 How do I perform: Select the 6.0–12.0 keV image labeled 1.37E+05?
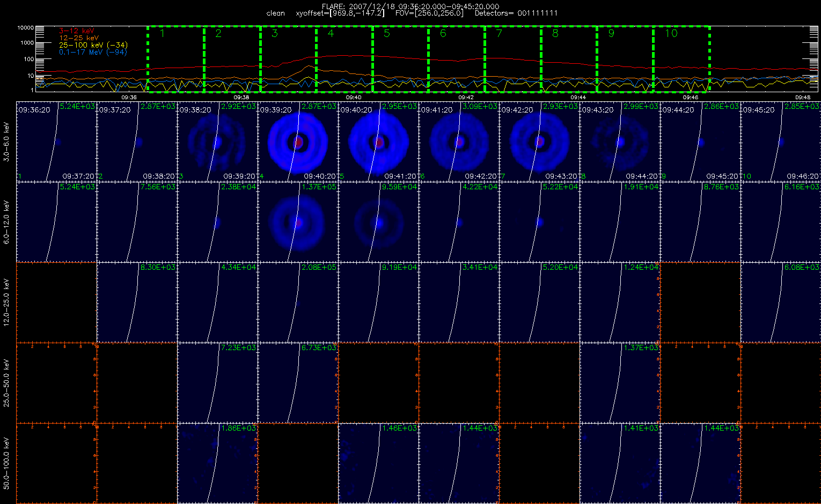point(298,221)
